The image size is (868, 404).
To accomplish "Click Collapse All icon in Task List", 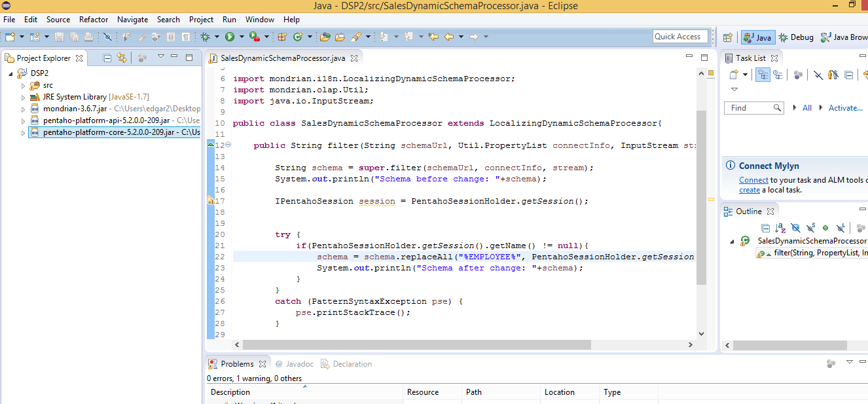I will (x=849, y=75).
